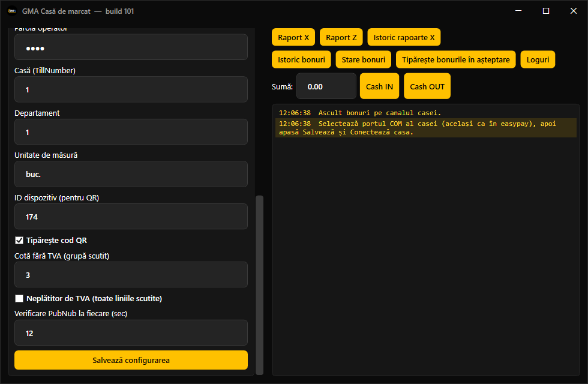Open Istoric rapoarte X
This screenshot has height=384, width=588.
(404, 37)
